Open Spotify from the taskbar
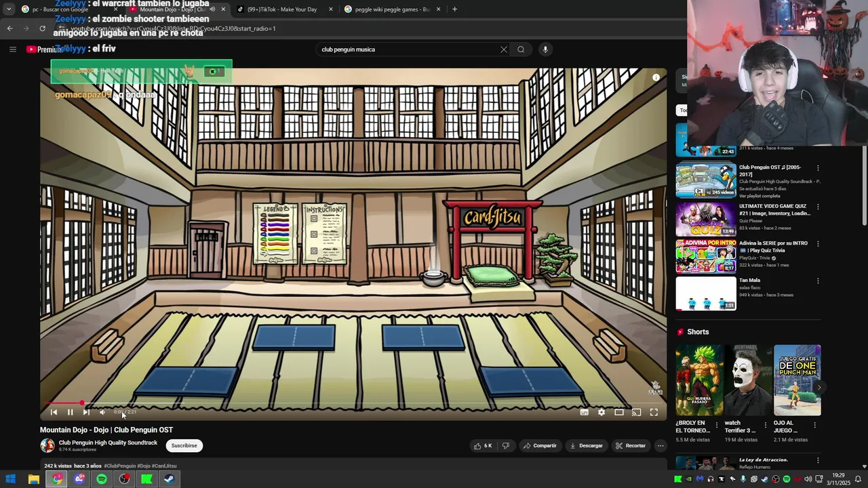This screenshot has height=488, width=868. pos(102,479)
